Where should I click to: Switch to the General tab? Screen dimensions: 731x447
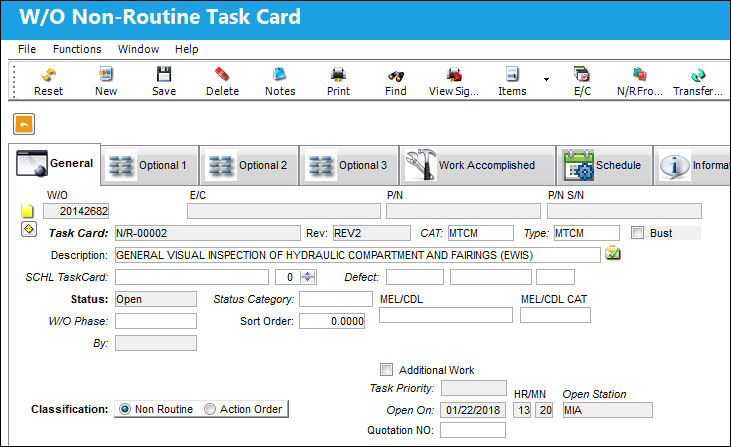point(55,164)
